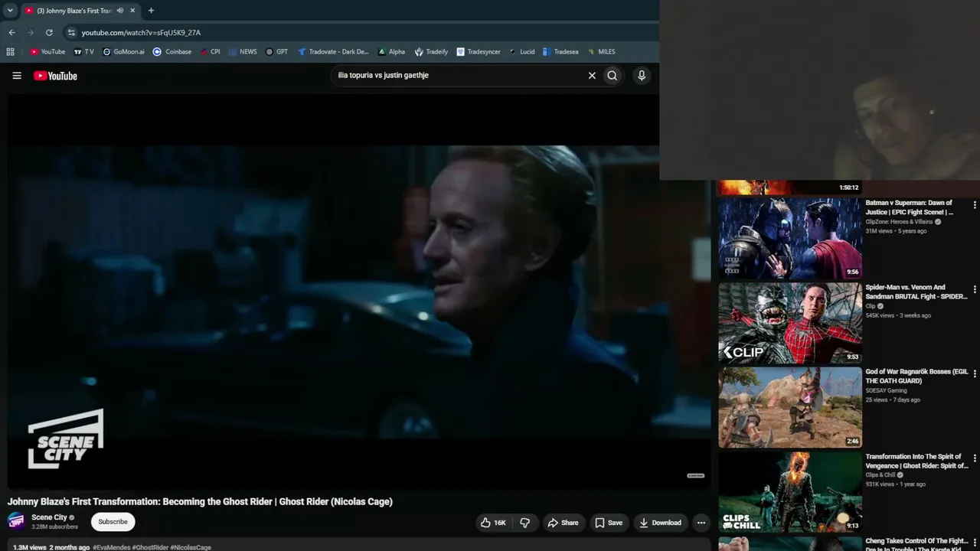Open the God of War Ragnarök thumbnail
The image size is (980, 551).
click(790, 407)
